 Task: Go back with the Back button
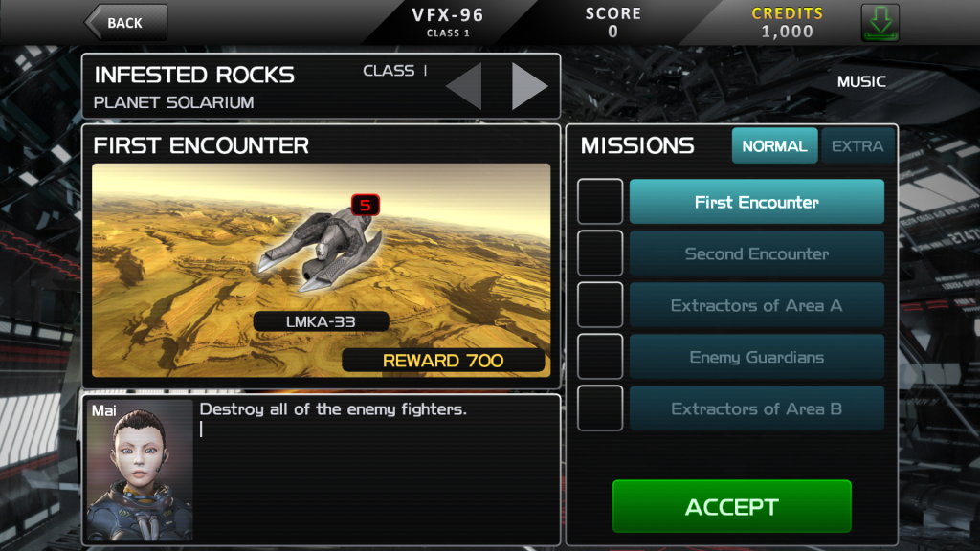pyautogui.click(x=125, y=23)
